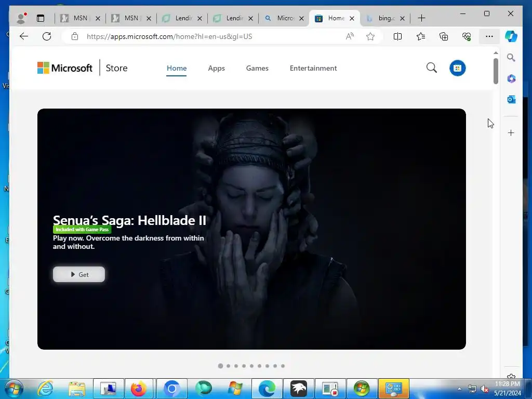
Task: Click the muted volume tray icon
Action: [x=485, y=389]
